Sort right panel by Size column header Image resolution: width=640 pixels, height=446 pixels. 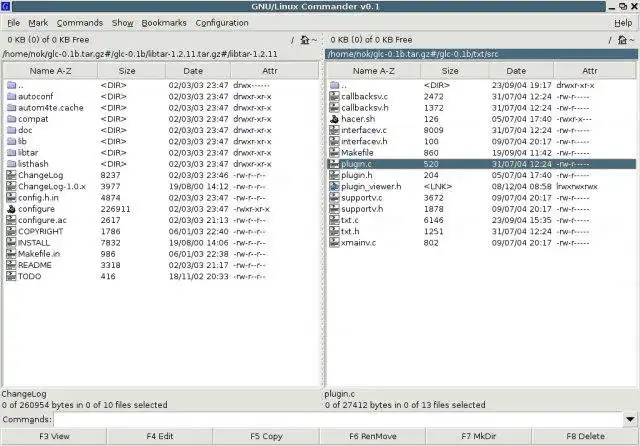click(454, 71)
